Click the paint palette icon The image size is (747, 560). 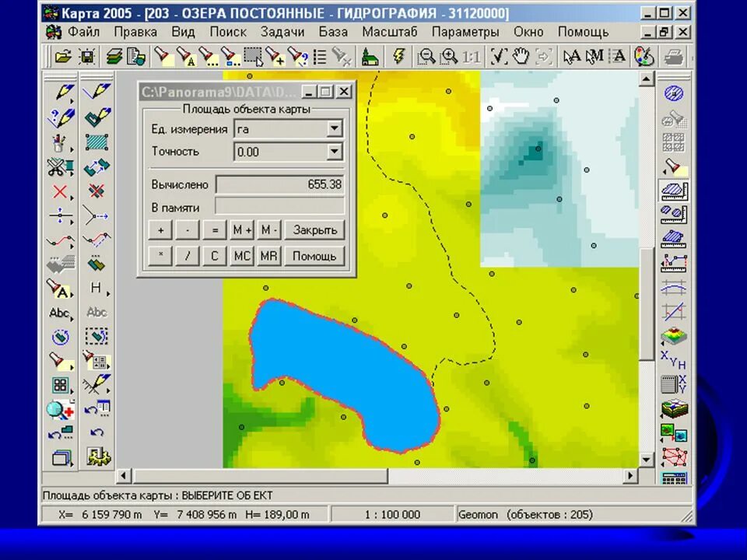(644, 57)
